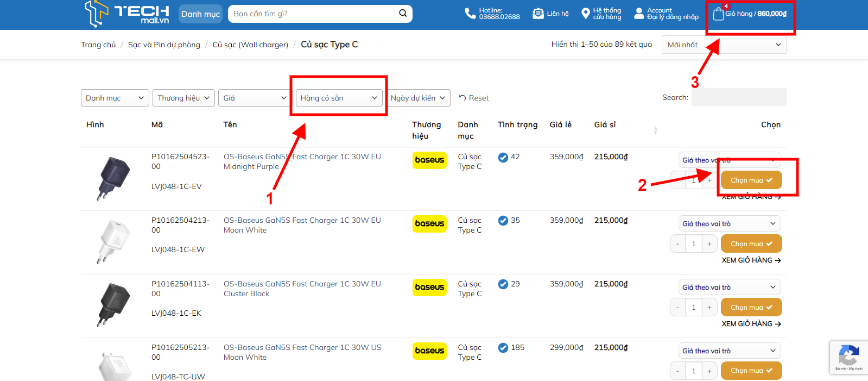The width and height of the screenshot is (868, 381).
Task: Click the reCAPTCHA badge
Action: pos(848,357)
